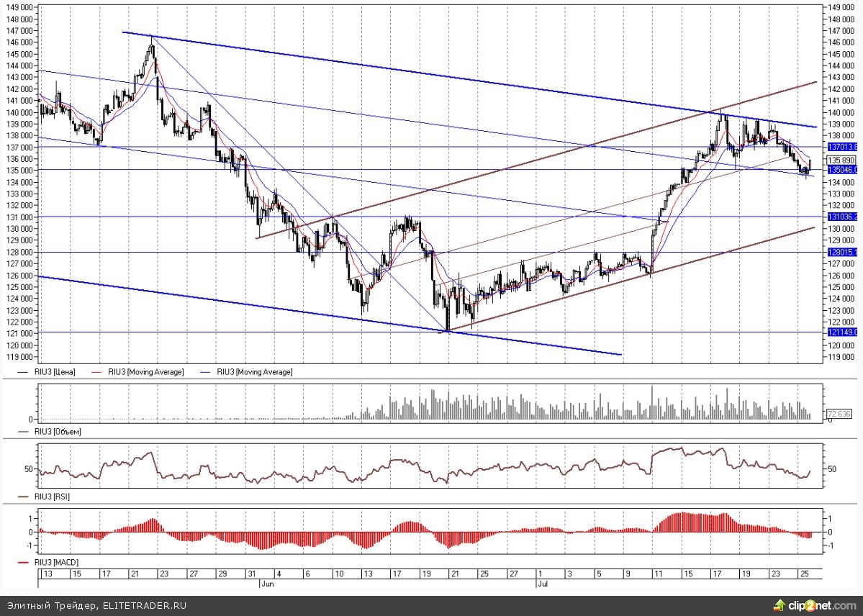Click the 121149.0 horizontal level price tag
The height and width of the screenshot is (616, 863).
point(841,332)
